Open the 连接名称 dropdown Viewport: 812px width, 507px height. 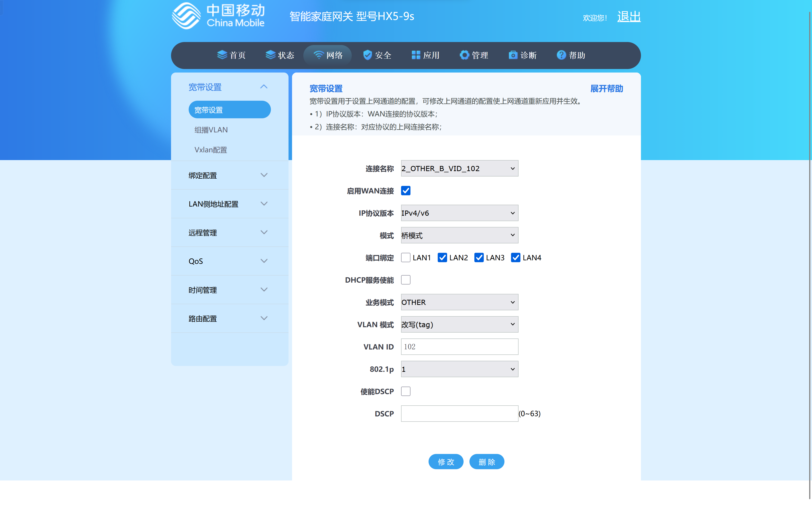(x=459, y=168)
